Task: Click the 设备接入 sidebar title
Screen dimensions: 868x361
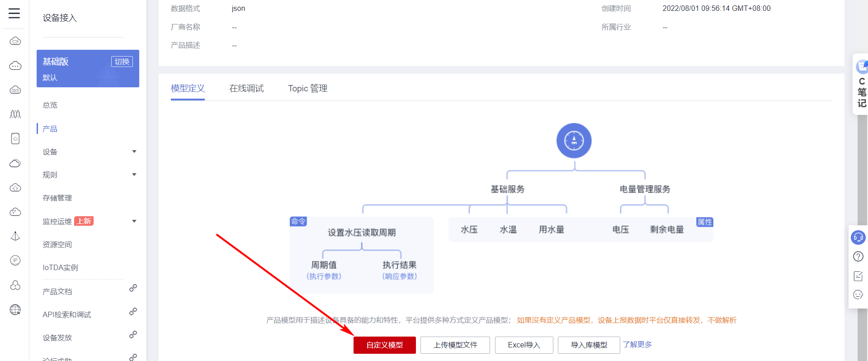Action: [x=60, y=18]
